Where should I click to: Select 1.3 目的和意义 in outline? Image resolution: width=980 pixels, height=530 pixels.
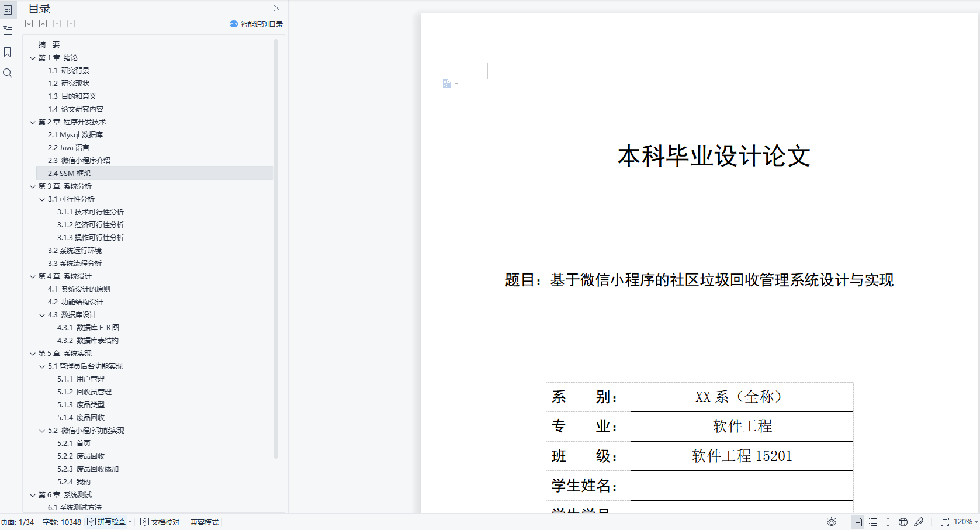(x=72, y=96)
